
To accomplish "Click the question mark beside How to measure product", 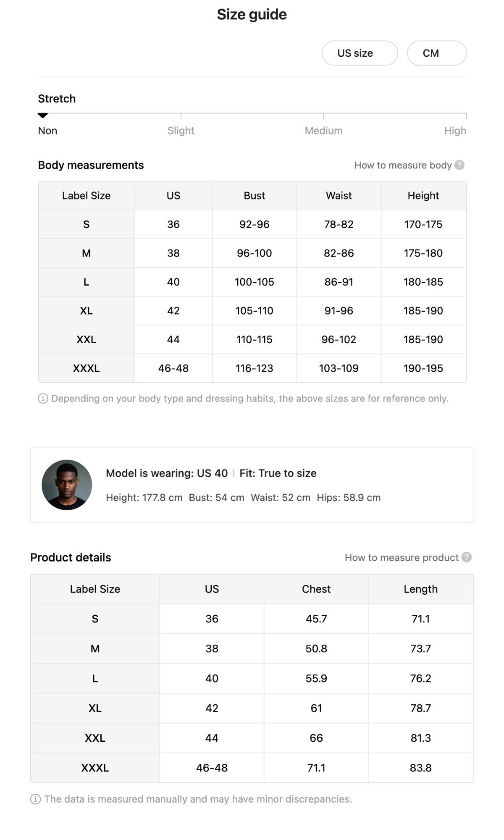I will (x=466, y=557).
